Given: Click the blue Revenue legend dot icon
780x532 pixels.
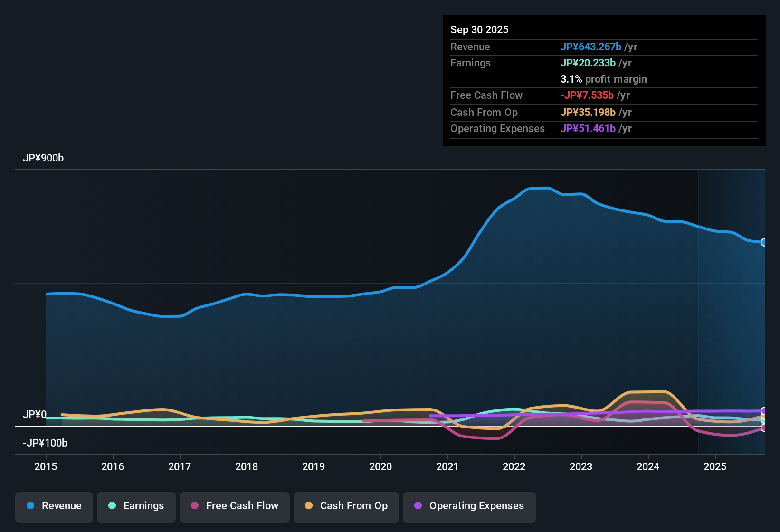Looking at the screenshot, I should (x=30, y=506).
